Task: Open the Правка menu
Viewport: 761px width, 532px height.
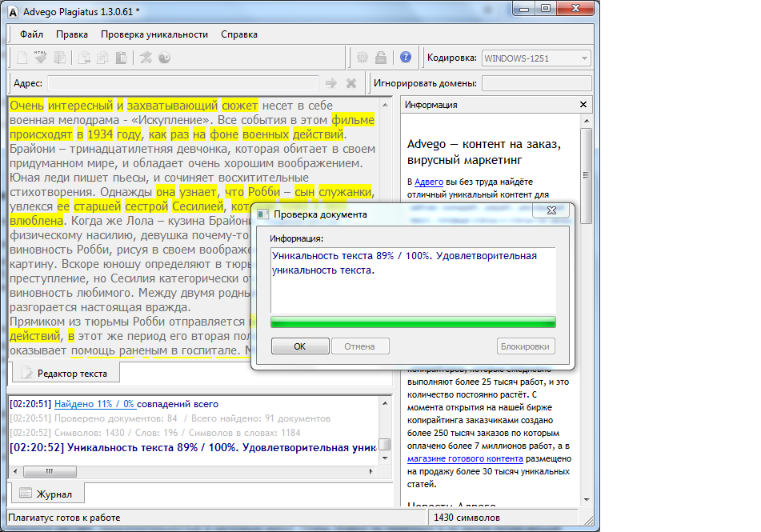Action: 72,34
